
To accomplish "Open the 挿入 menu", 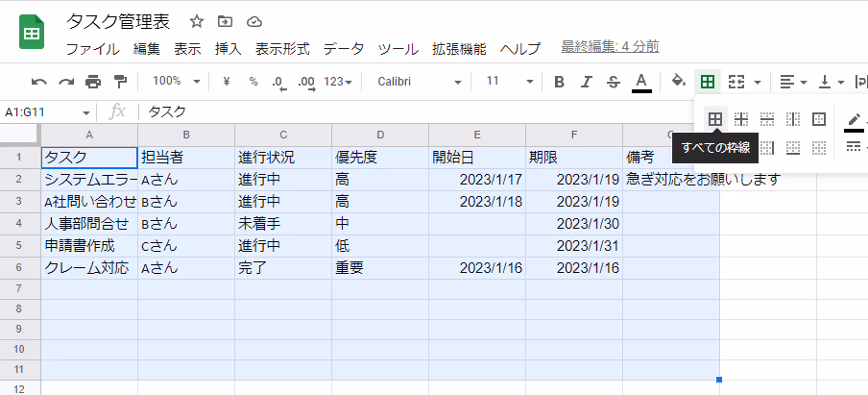I will [229, 49].
